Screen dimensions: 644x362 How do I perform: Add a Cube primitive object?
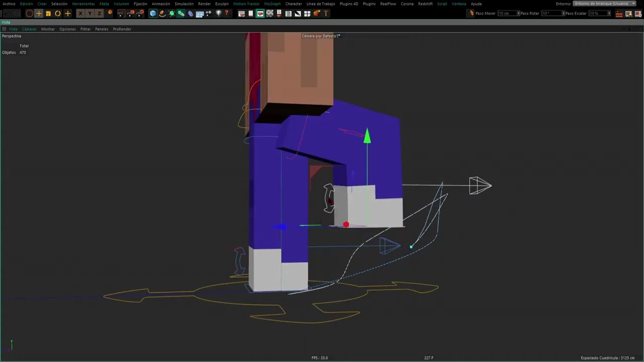click(x=153, y=14)
